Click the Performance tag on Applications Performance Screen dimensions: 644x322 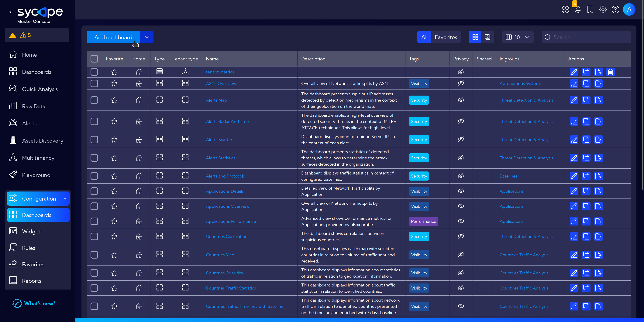point(423,221)
